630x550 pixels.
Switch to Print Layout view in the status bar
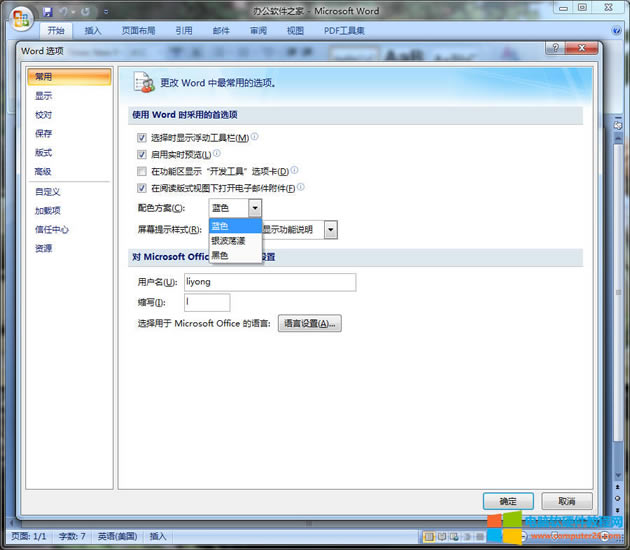(429, 536)
